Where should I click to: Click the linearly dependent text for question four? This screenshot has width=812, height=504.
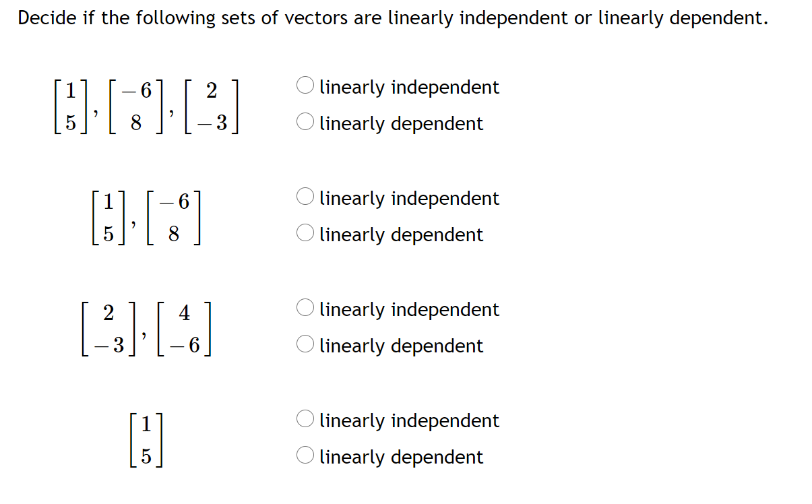(400, 457)
